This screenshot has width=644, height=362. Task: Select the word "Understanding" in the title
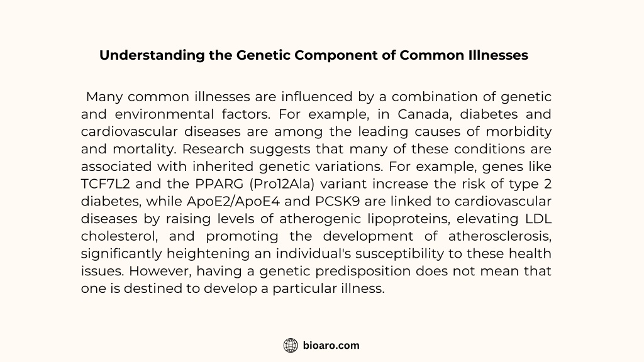(152, 55)
